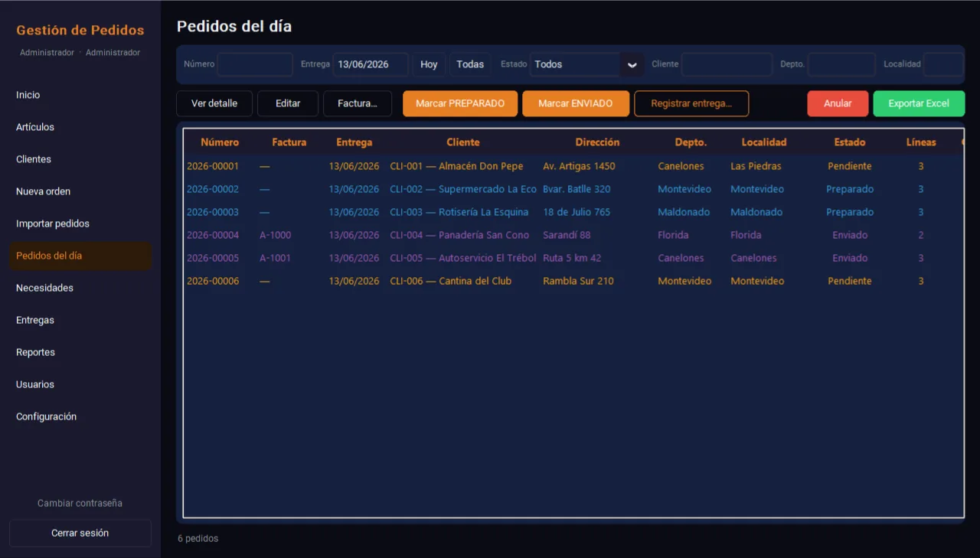Click the Gestión de Pedidos app title
The image size is (980, 558).
click(x=80, y=31)
